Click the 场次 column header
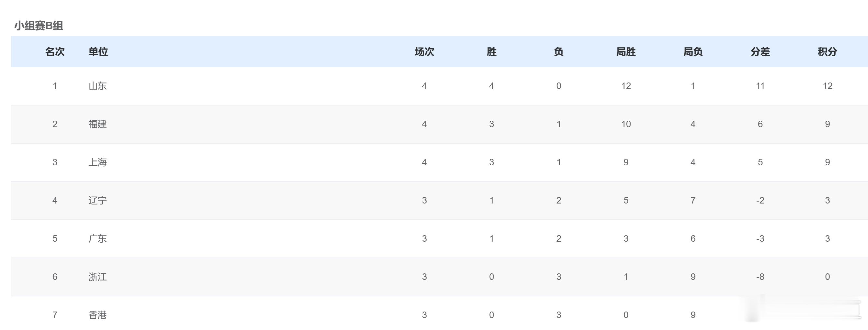This screenshot has width=868, height=330. click(x=424, y=52)
